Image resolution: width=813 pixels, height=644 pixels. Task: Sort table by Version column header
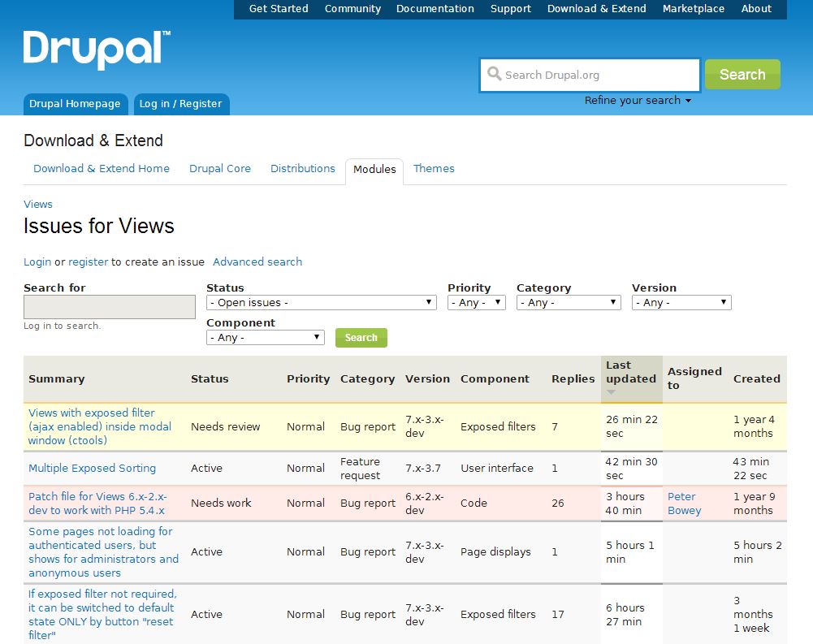(427, 379)
